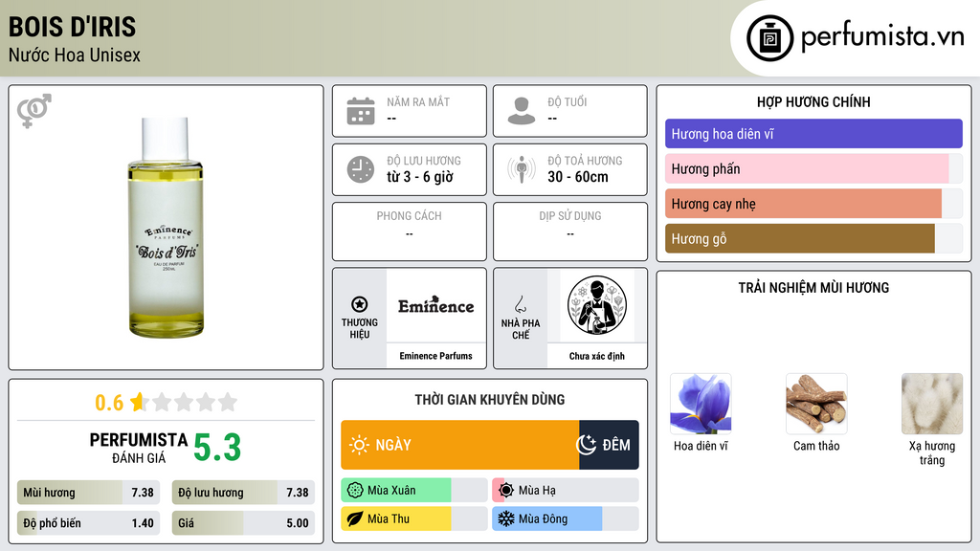The image size is (980, 551).
Task: Click the perfumista.vn bottle logo icon
Action: (x=769, y=38)
